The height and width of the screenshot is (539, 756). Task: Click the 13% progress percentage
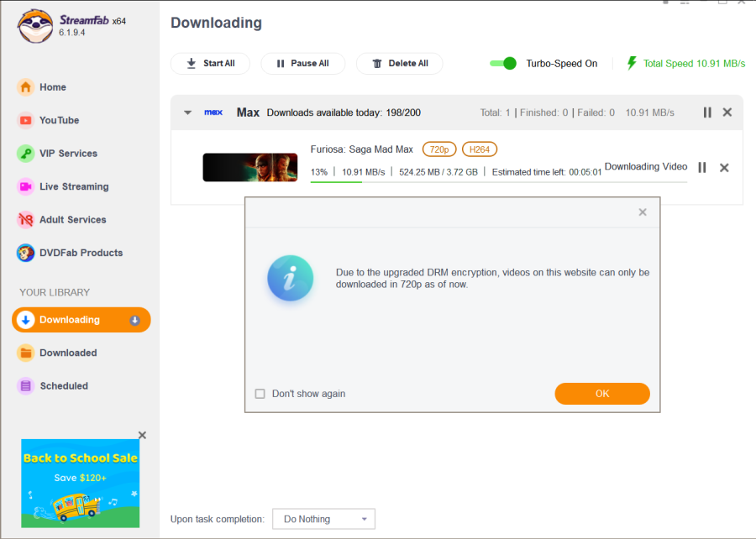click(318, 172)
